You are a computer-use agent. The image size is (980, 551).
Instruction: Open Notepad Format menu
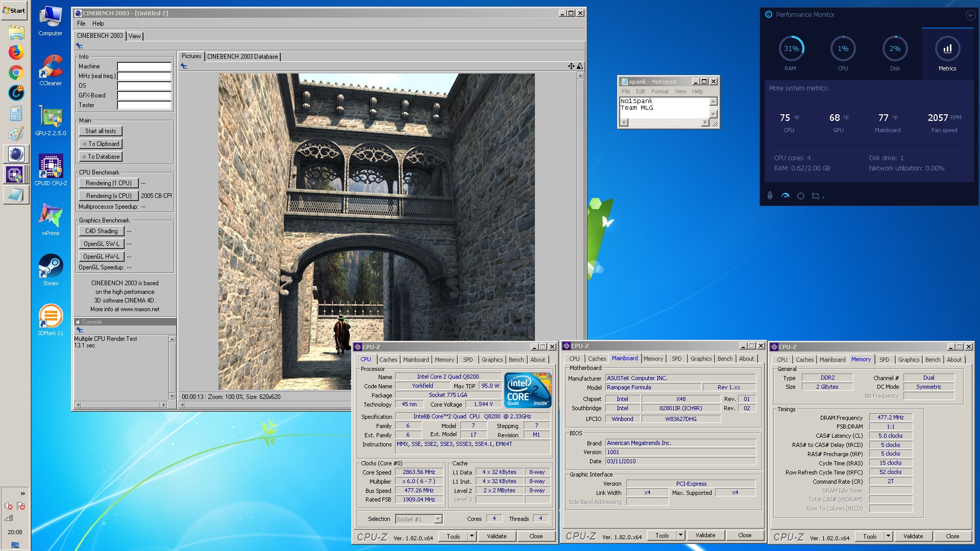coord(659,91)
